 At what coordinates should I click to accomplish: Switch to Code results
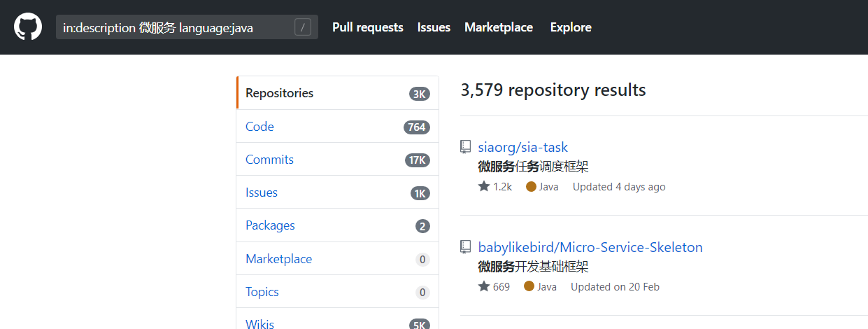click(x=338, y=127)
